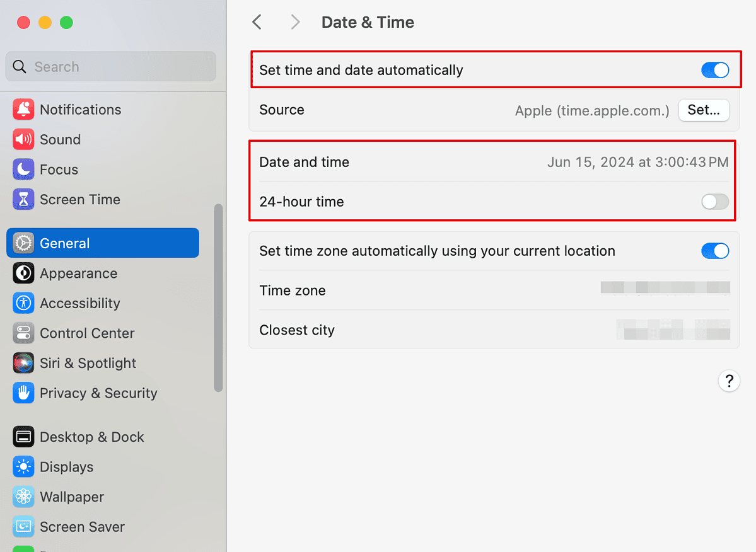756x552 pixels.
Task: Click the sidebar vertical scrollbar
Action: pyautogui.click(x=218, y=297)
